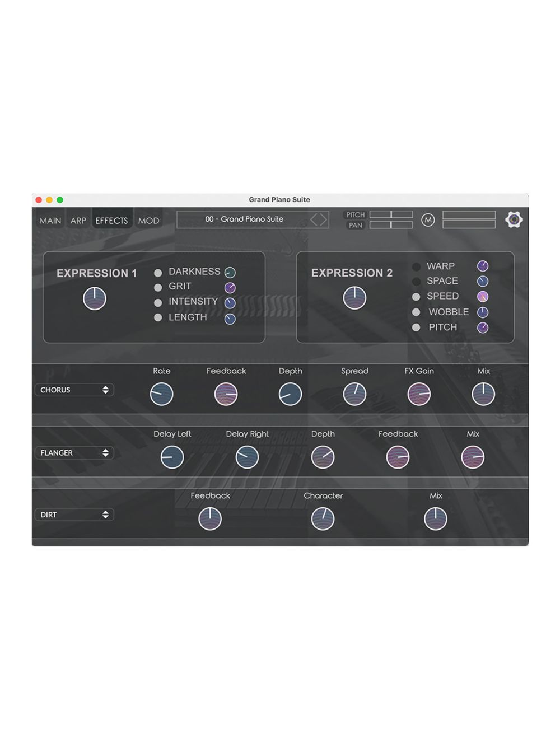The image size is (560, 739).
Task: Enable the DARKNESS expression parameter
Action: point(157,272)
